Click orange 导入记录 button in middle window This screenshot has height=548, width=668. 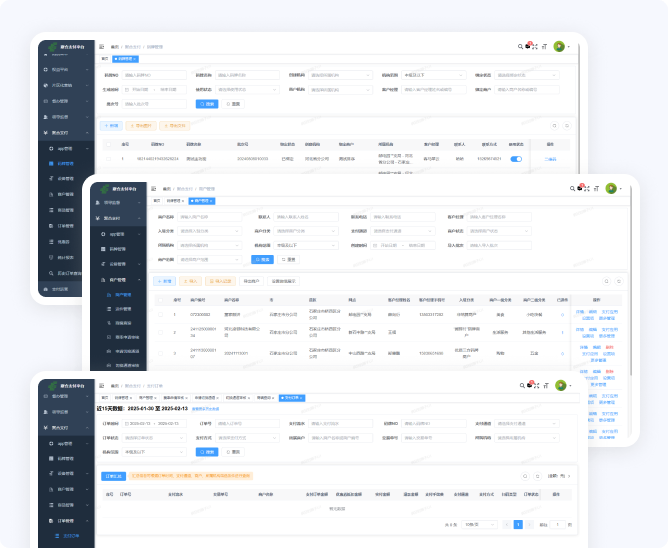click(221, 281)
